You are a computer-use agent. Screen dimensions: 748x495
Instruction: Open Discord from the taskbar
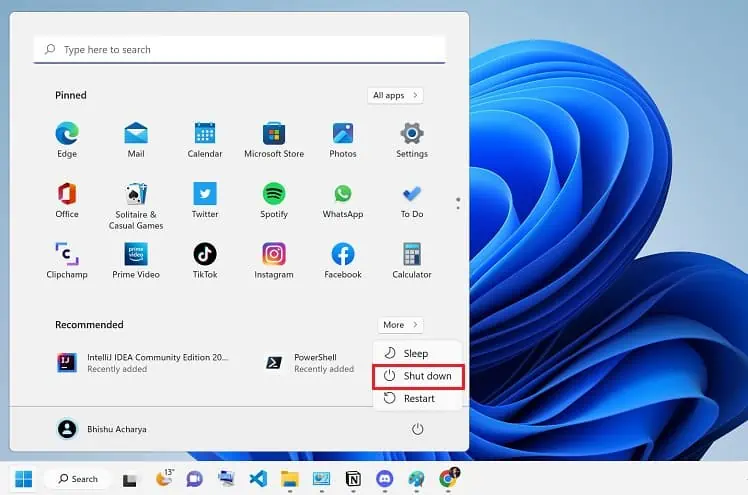tap(384, 479)
